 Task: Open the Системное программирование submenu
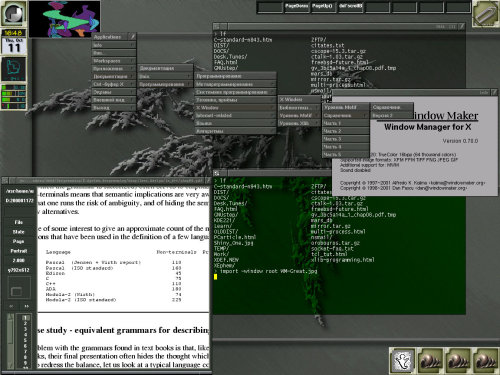235,92
